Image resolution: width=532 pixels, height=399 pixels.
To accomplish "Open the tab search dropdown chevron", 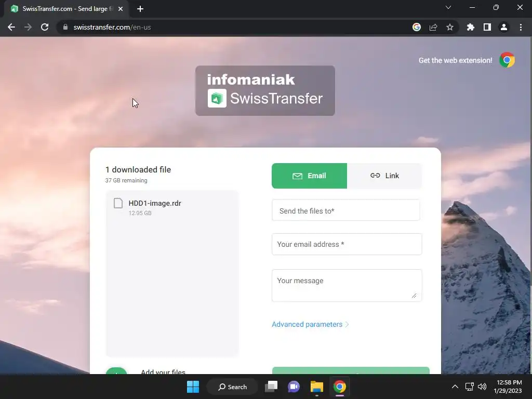I will click(x=448, y=7).
